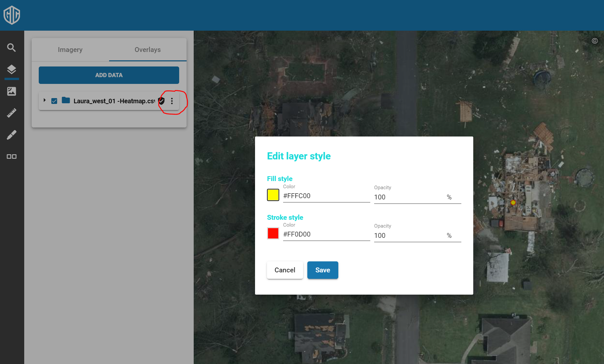Click the shield verified icon on layer

pos(162,101)
